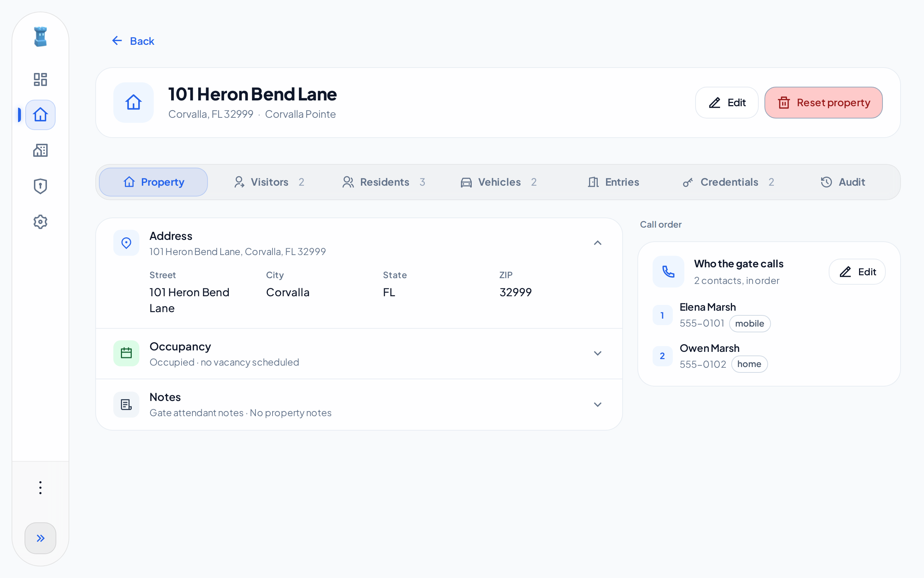
Task: Click the calendar Occupancy icon
Action: (126, 353)
